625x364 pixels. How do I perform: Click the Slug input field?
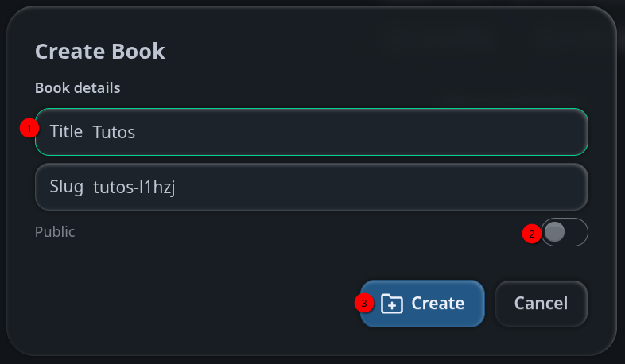(312, 187)
